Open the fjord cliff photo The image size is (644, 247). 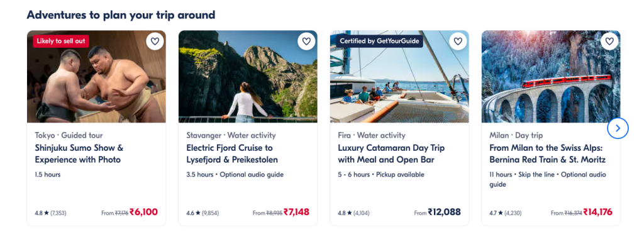[x=248, y=77]
